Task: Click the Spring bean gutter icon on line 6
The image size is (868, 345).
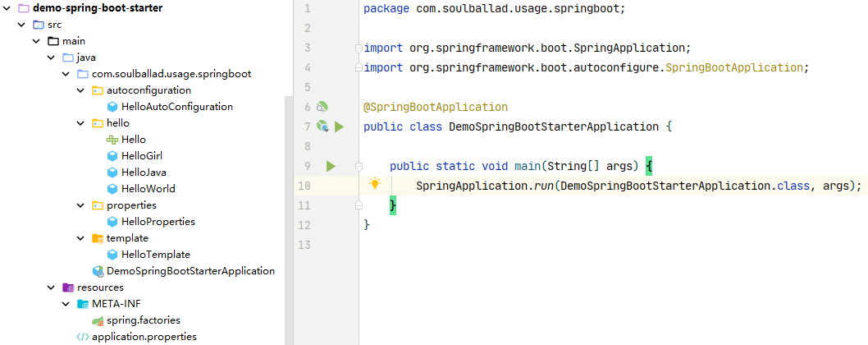Action: coord(322,107)
